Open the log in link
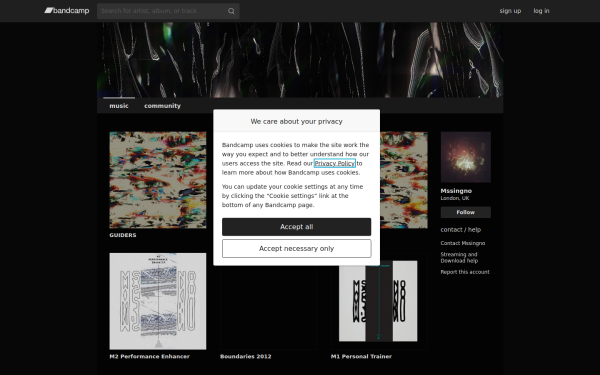This screenshot has width=600, height=375. point(541,11)
